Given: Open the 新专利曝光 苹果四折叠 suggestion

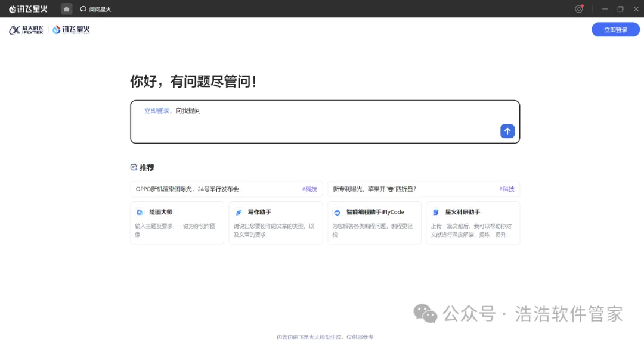Looking at the screenshot, I should [x=423, y=189].
